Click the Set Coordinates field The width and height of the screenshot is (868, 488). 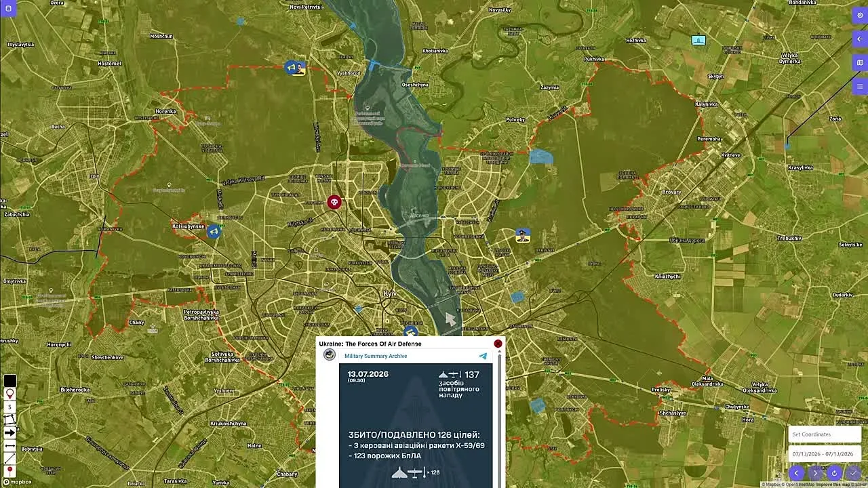tap(824, 434)
